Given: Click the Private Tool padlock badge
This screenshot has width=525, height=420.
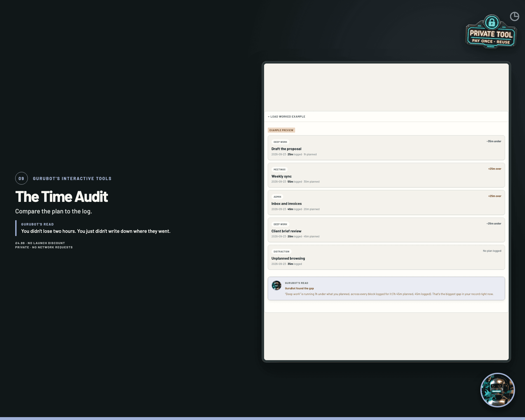Looking at the screenshot, I should click(x=491, y=32).
